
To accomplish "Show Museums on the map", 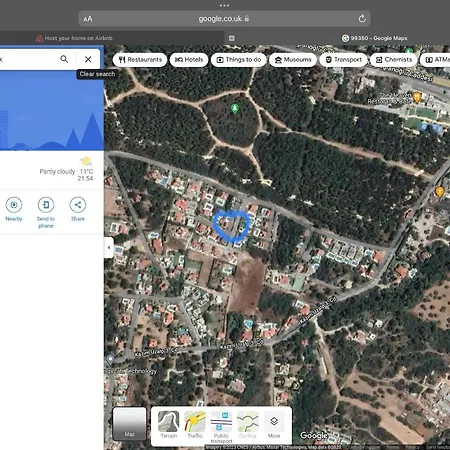I will pos(293,60).
